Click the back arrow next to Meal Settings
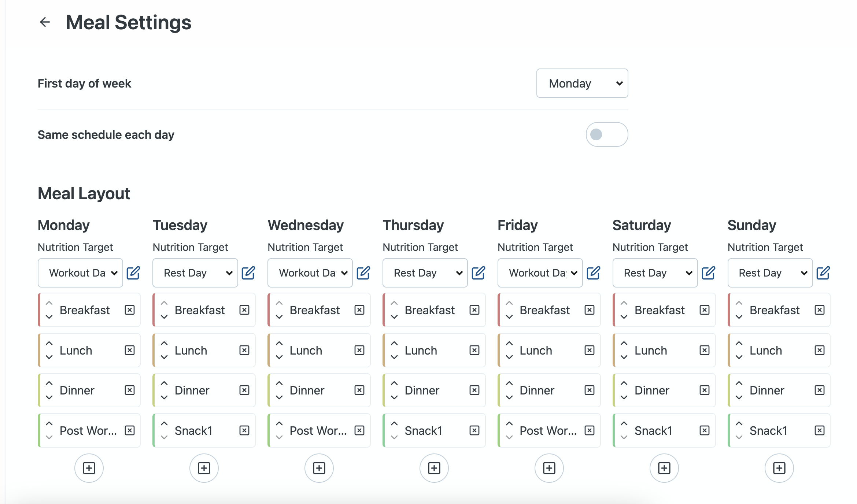This screenshot has height=504, width=857. click(x=45, y=22)
